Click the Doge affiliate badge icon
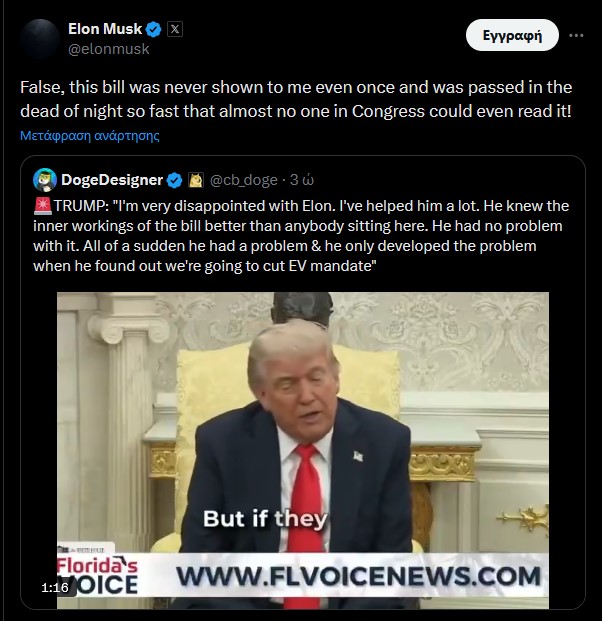This screenshot has height=621, width=602. point(196,180)
